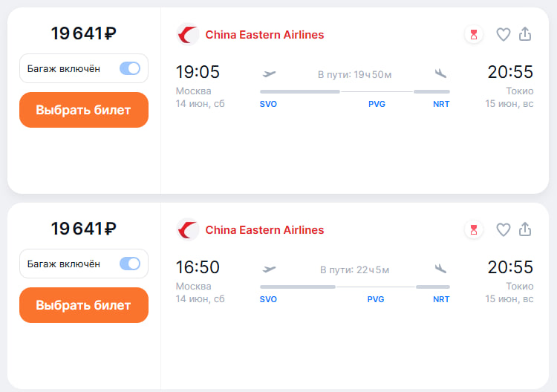Click the PVG layover code on first ticket
Image resolution: width=557 pixels, height=392 pixels.
pos(377,104)
